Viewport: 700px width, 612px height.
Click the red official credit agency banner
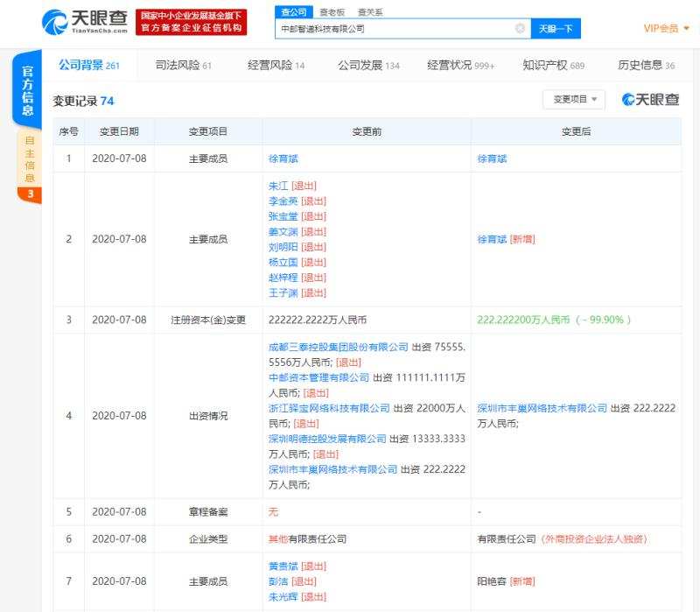point(192,22)
